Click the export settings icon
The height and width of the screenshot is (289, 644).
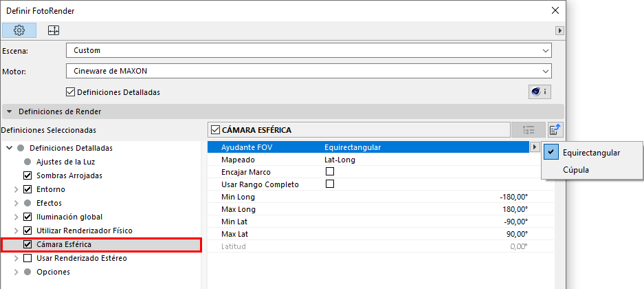pos(555,129)
